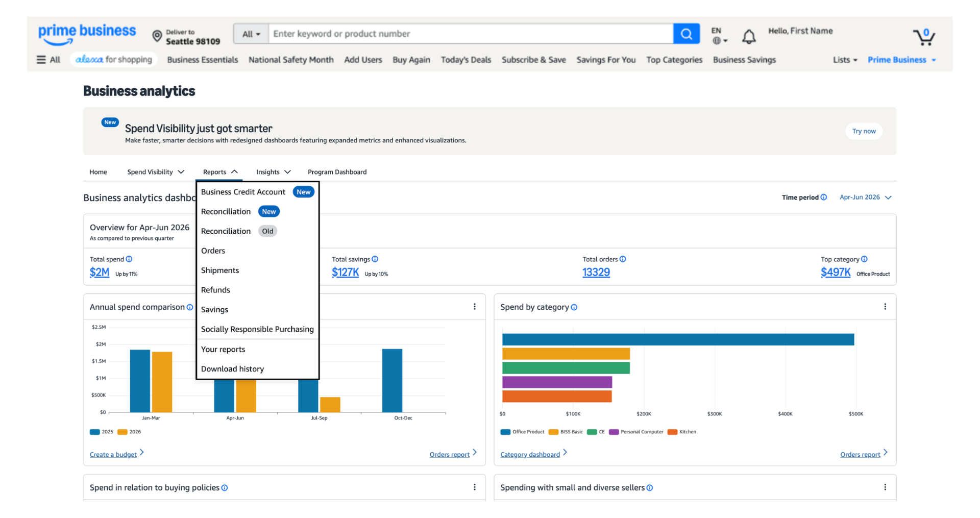Collapse the Reports menu
This screenshot has height=518, width=980.
tap(220, 172)
